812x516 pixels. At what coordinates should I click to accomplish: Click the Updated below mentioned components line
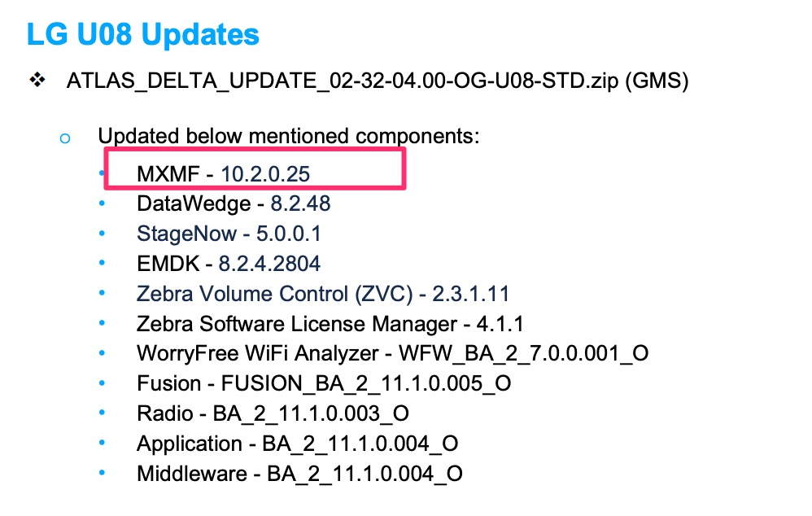point(289,136)
